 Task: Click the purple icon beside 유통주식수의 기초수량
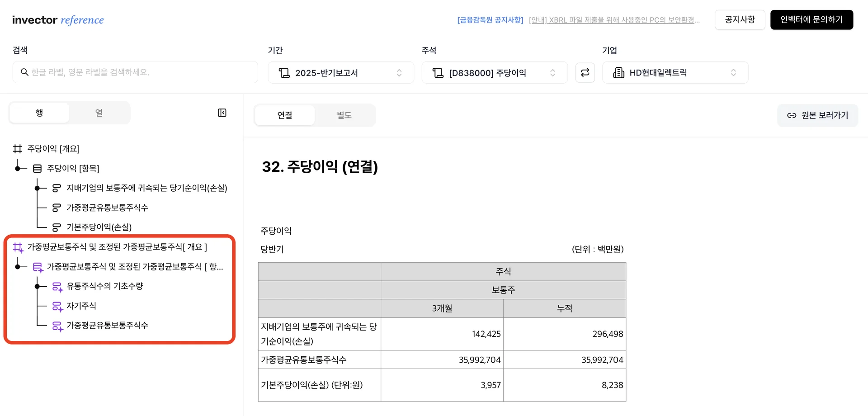click(x=57, y=287)
